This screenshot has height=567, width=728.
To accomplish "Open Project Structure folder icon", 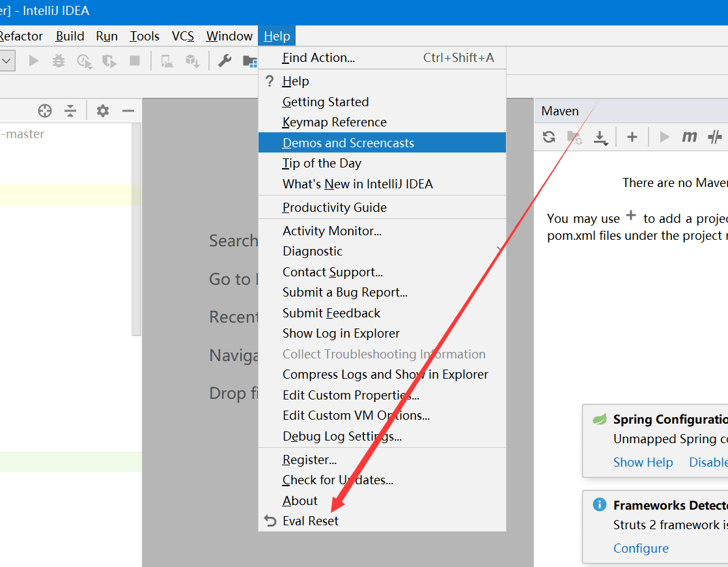I will pyautogui.click(x=250, y=61).
